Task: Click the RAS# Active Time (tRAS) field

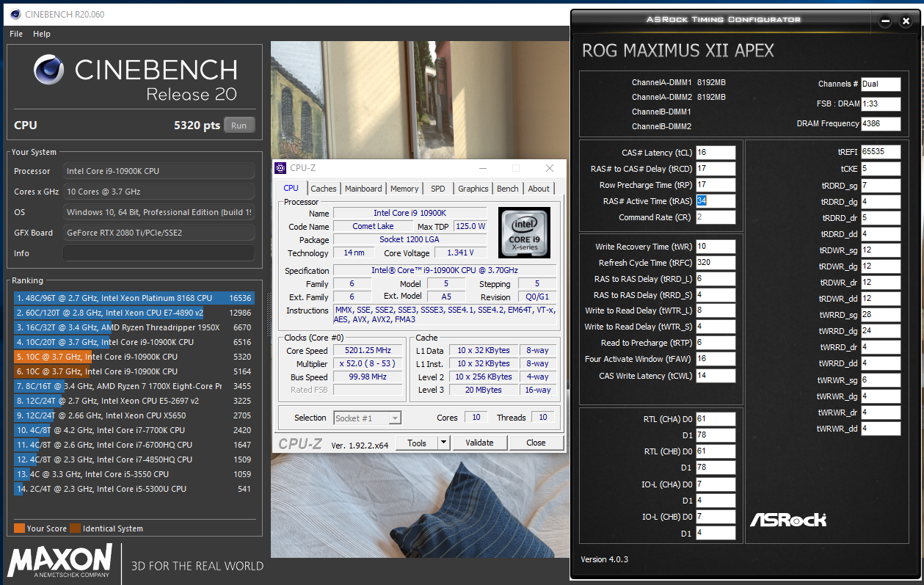Action: point(716,201)
